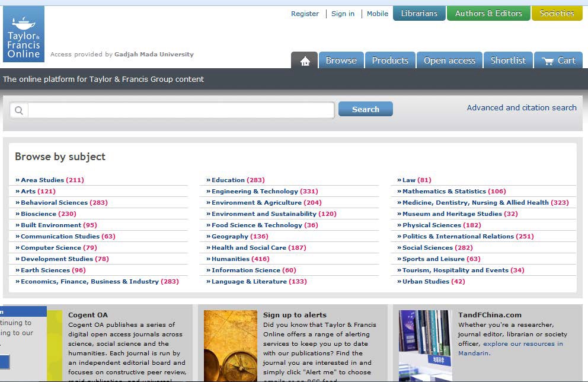Open the Mobile link
588x382 pixels.
[x=377, y=14]
